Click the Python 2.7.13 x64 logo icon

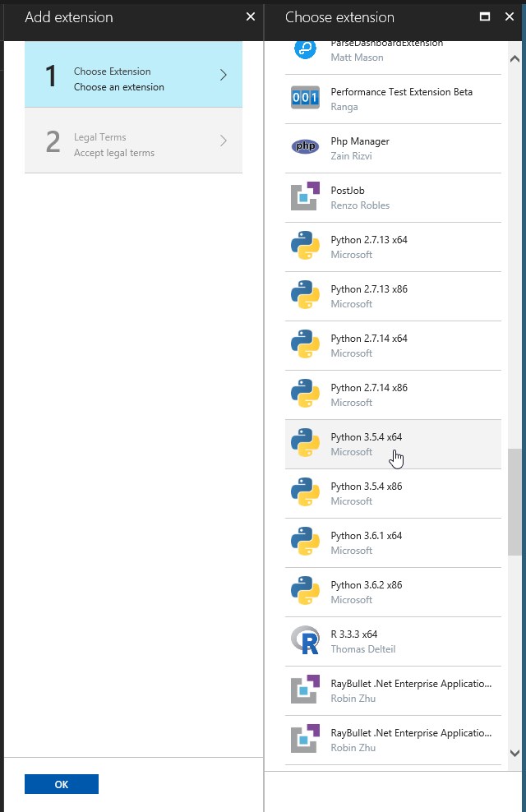click(305, 245)
